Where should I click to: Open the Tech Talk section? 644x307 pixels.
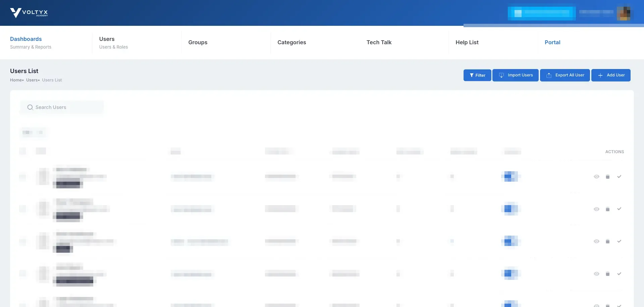coord(379,43)
